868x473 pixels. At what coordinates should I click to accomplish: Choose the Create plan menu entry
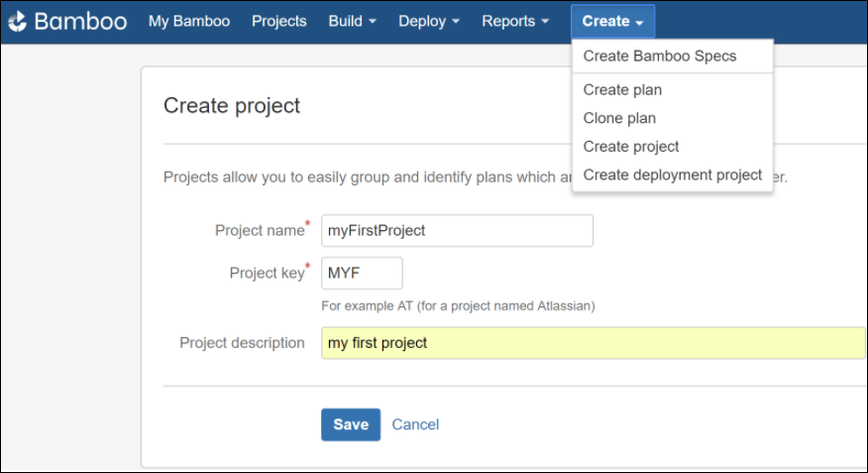click(x=622, y=89)
